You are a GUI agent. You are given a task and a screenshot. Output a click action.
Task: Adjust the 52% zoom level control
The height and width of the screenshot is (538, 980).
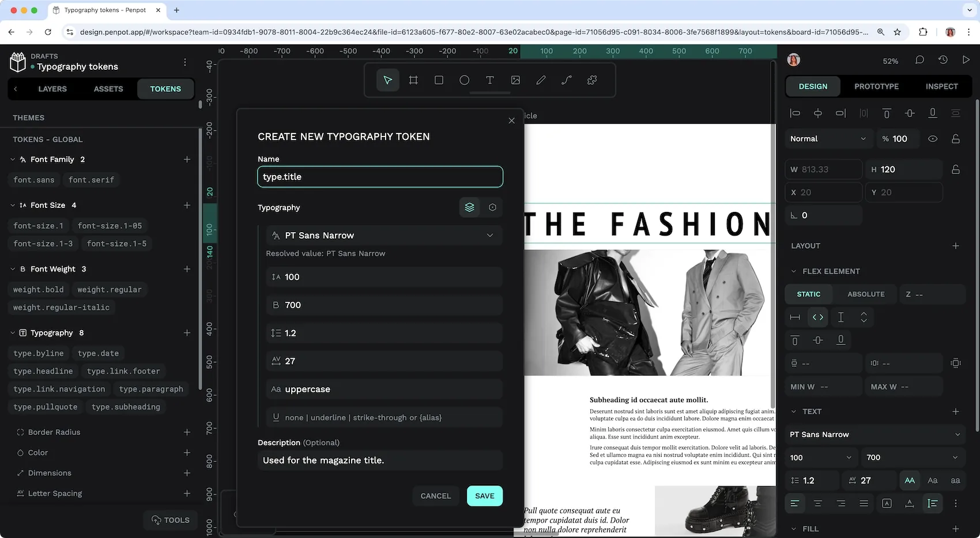(x=890, y=60)
